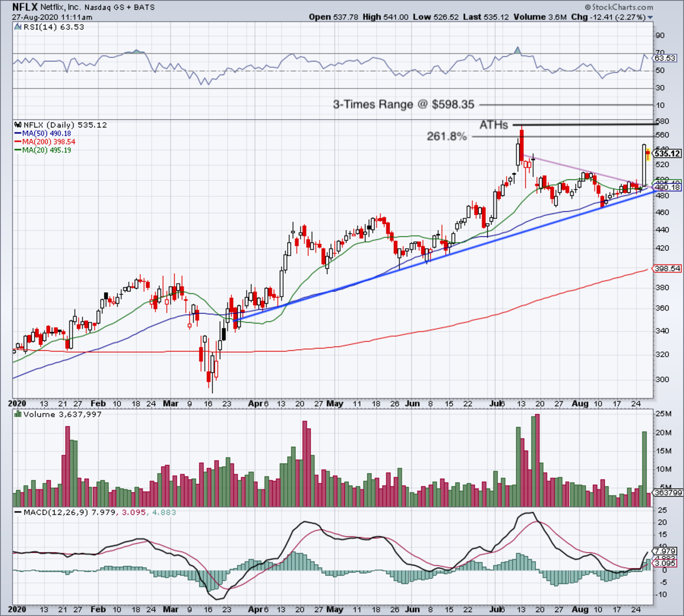
Task: Click the 535.12 last price tag on price axis
Action: (667, 154)
